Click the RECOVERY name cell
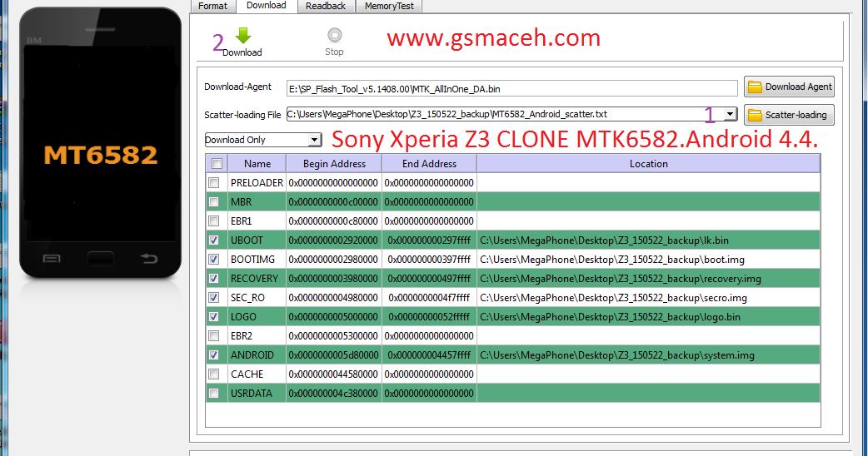This screenshot has height=456, width=868. (257, 279)
